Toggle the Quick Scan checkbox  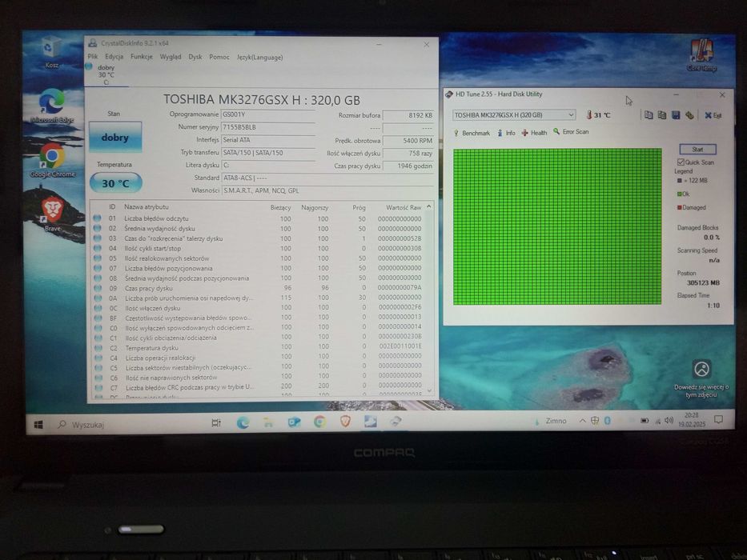(x=681, y=162)
